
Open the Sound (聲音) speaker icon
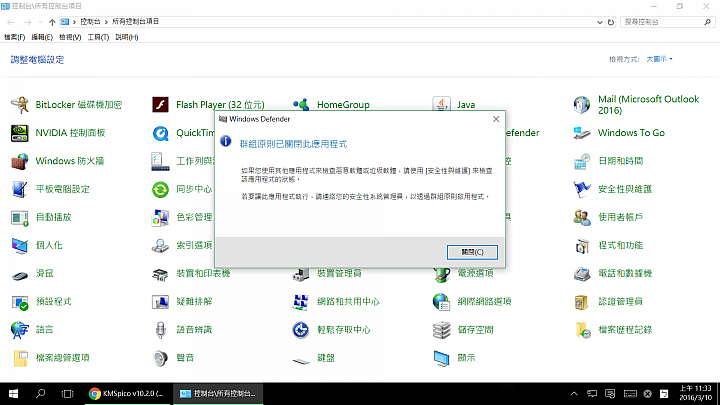pyautogui.click(x=160, y=358)
